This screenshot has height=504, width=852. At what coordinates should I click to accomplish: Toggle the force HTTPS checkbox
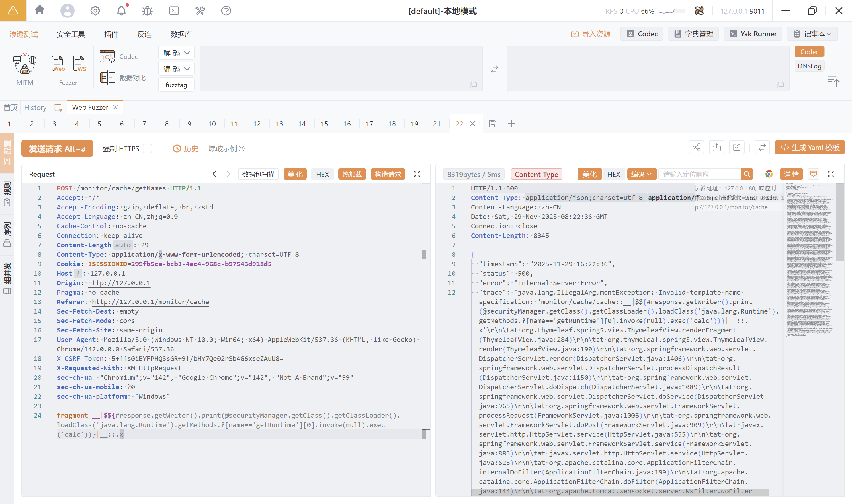[x=147, y=149]
